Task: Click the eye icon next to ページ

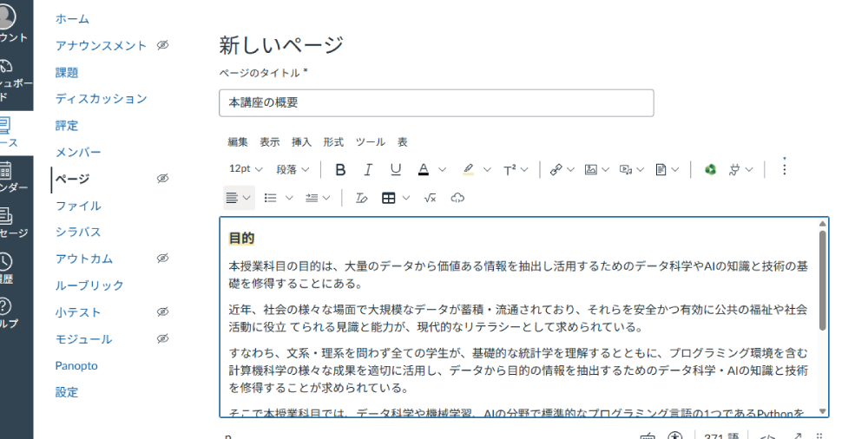Action: tap(162, 178)
